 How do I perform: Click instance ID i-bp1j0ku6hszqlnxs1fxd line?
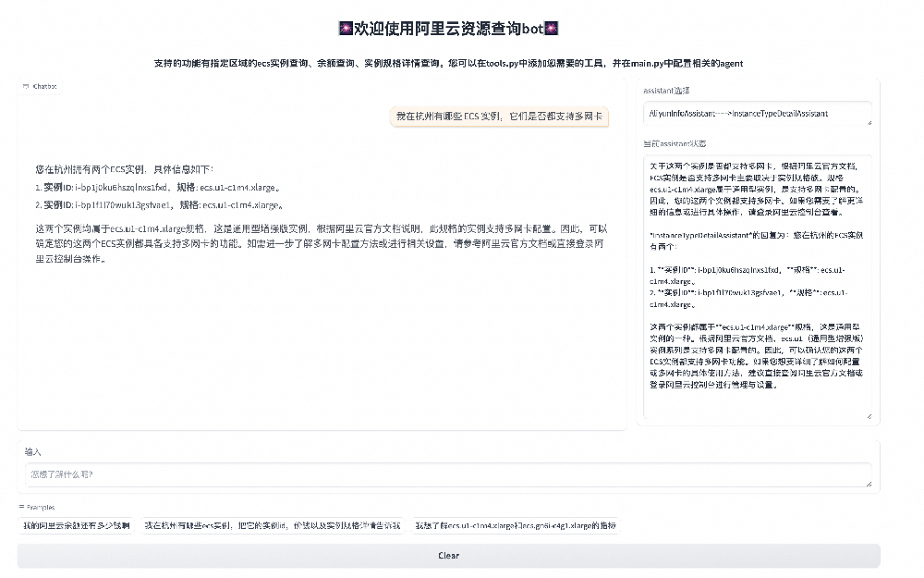(158, 188)
